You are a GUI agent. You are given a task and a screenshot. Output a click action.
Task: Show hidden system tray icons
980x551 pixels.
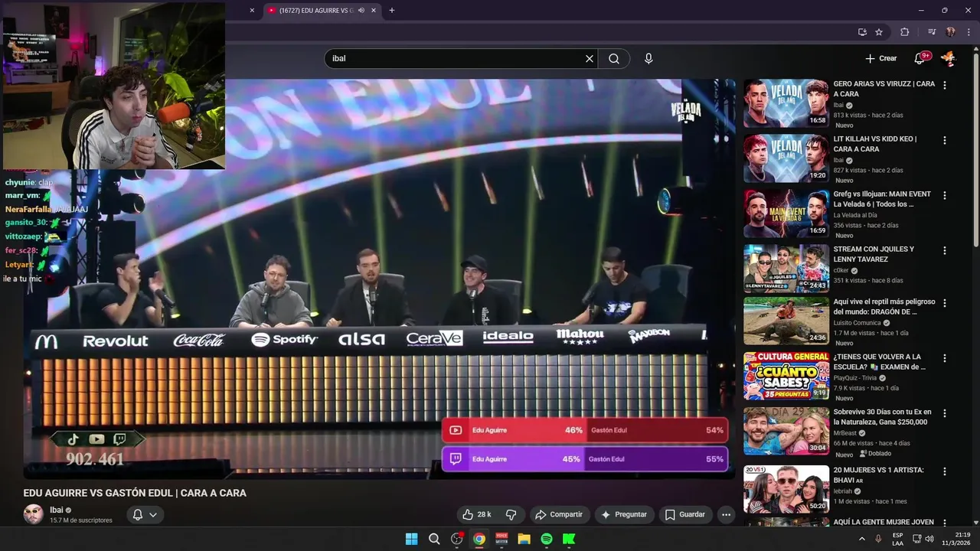[862, 539]
